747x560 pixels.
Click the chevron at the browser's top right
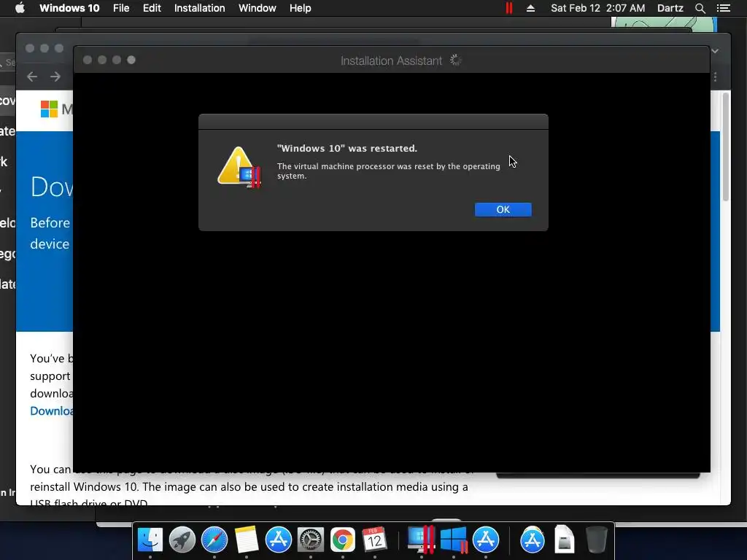(715, 51)
